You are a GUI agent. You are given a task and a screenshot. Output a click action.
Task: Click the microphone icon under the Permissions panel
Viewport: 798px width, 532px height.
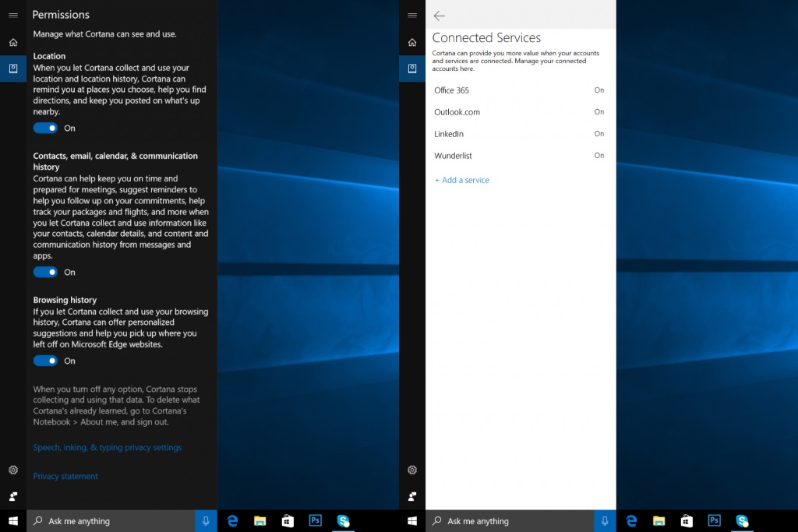pyautogui.click(x=206, y=521)
